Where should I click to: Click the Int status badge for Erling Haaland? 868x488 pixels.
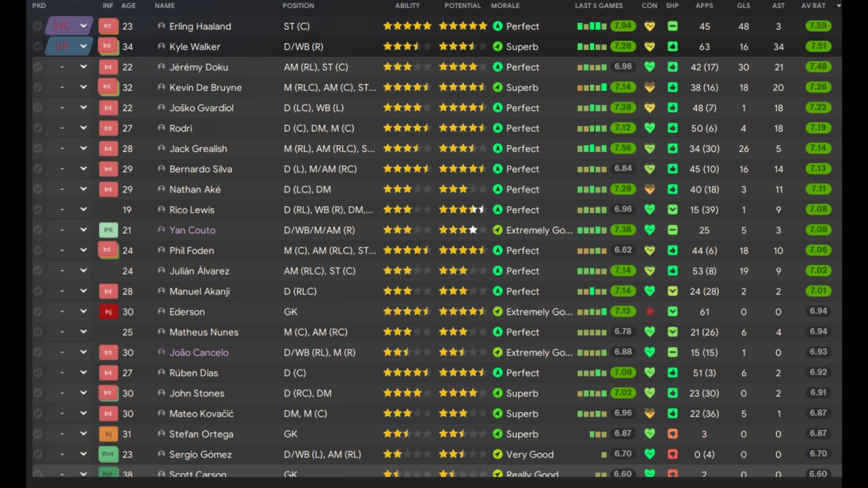click(x=107, y=26)
